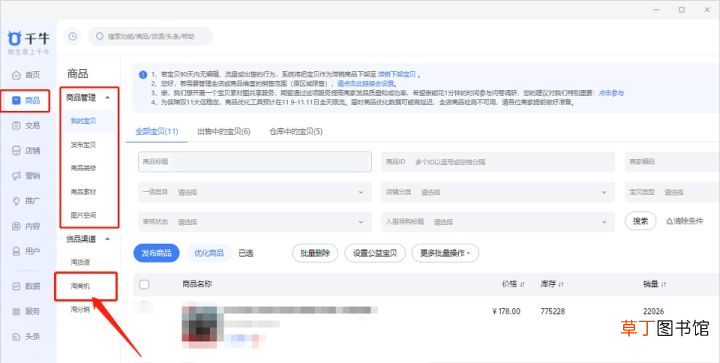Expand 更多批量操作 dropdown button

(445, 253)
